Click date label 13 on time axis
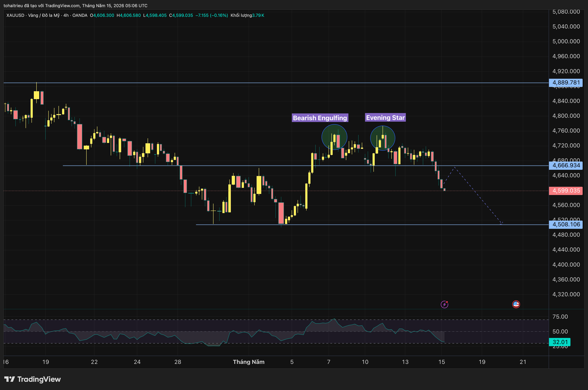 click(405, 362)
